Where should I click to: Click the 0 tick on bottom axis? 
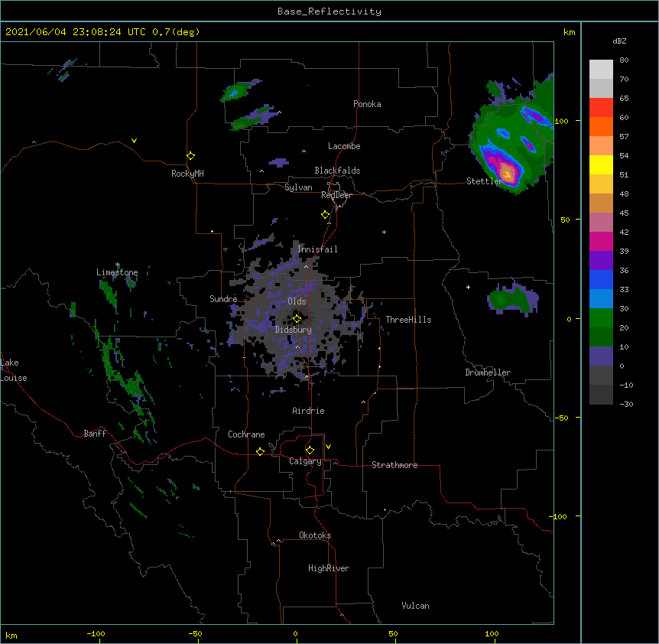[295, 633]
